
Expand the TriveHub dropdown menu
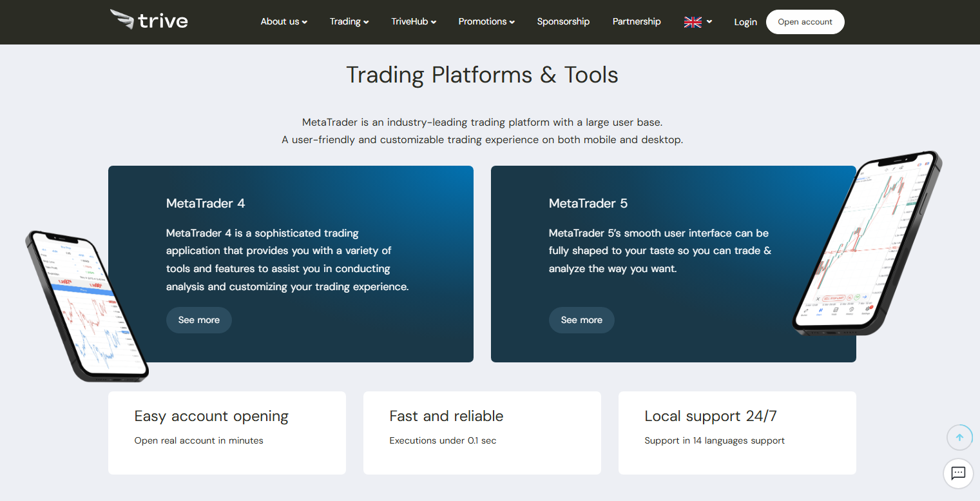414,21
